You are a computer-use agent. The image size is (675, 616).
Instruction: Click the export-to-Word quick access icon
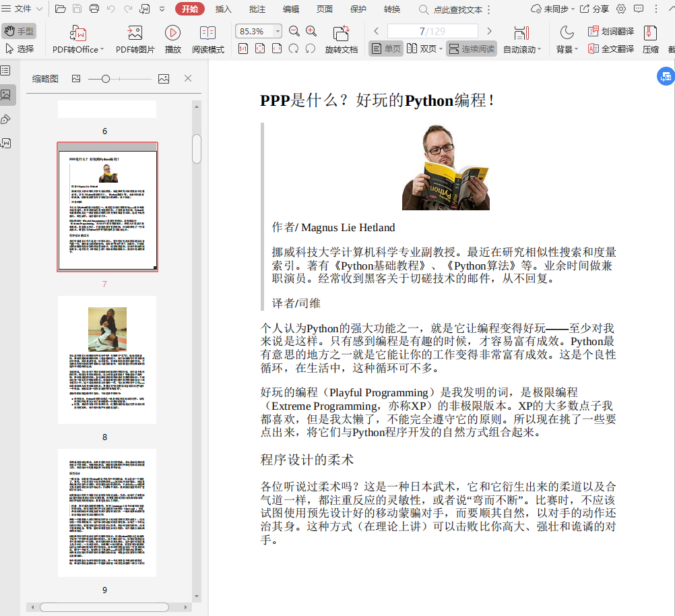click(145, 9)
